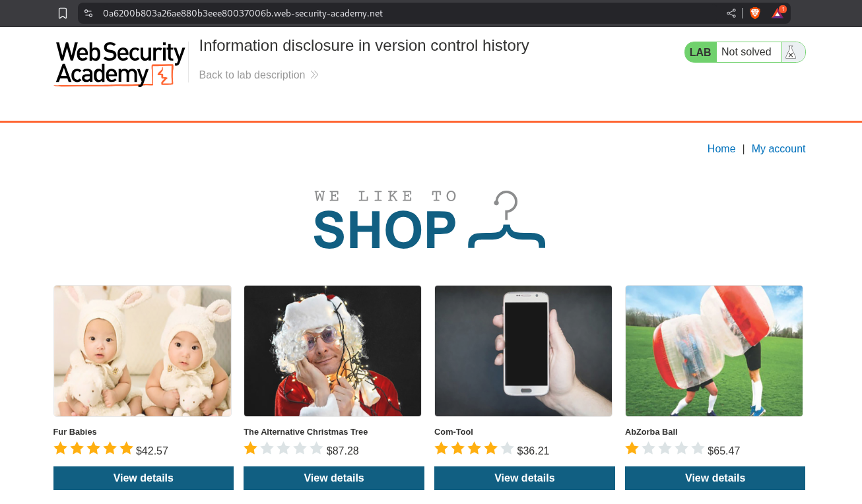Click the AbZorba Ball product photo
This screenshot has width=862, height=504.
coord(714,351)
